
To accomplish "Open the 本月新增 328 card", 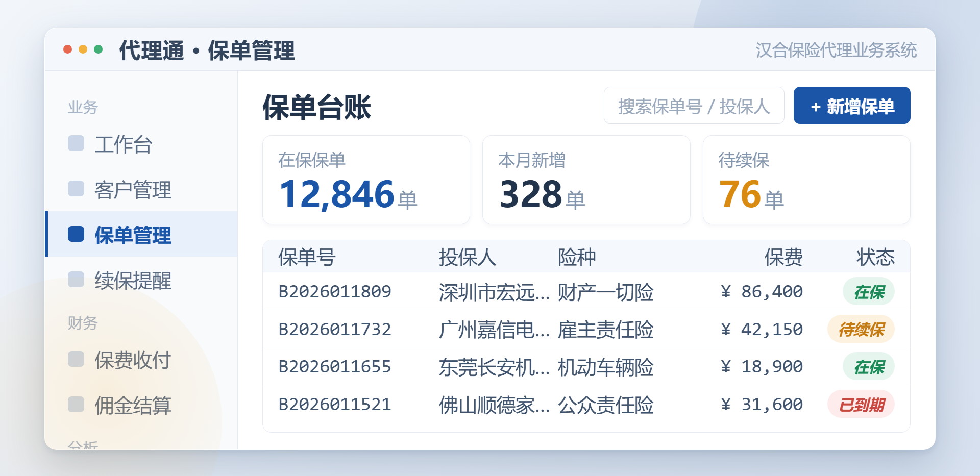I will coord(586,180).
